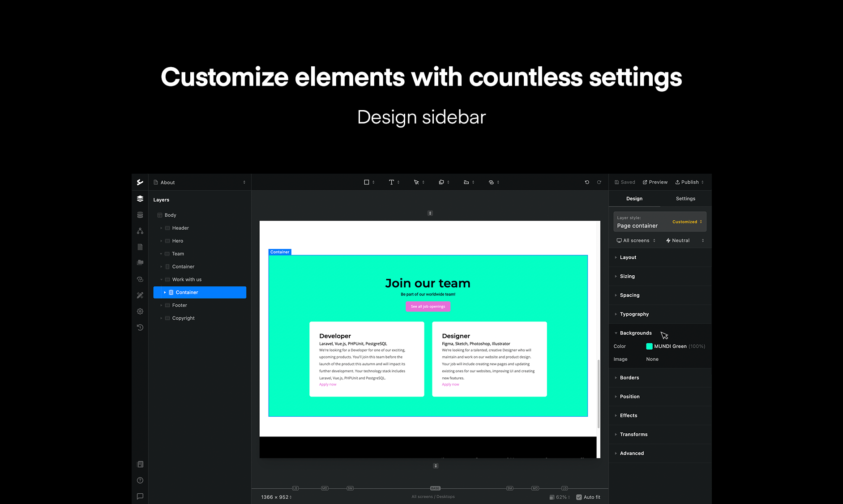Click the Saved status button
The height and width of the screenshot is (504, 843).
click(625, 182)
